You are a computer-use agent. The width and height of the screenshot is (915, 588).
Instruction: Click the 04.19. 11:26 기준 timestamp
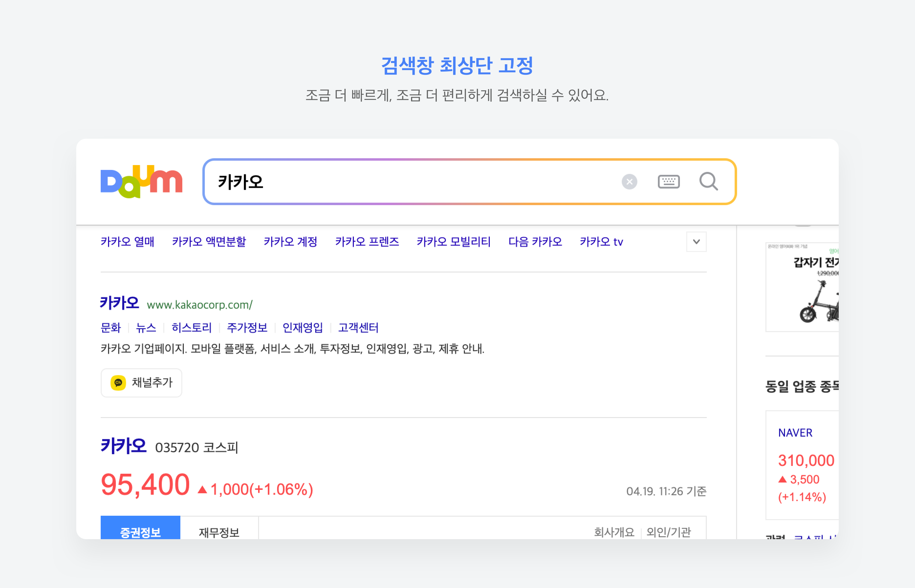point(666,491)
